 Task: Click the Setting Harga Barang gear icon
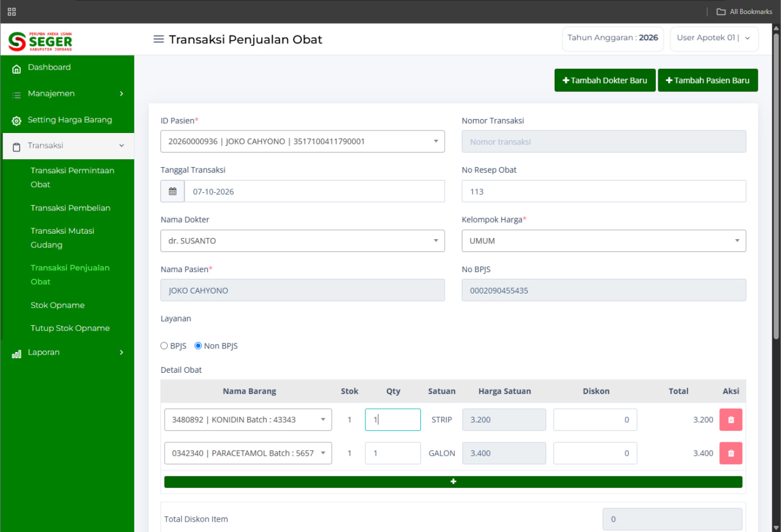[x=16, y=121]
